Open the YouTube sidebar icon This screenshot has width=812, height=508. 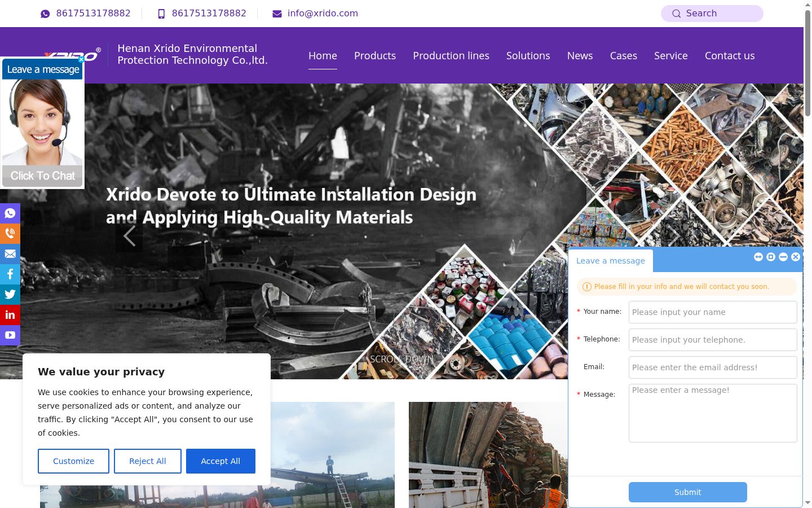(x=10, y=335)
